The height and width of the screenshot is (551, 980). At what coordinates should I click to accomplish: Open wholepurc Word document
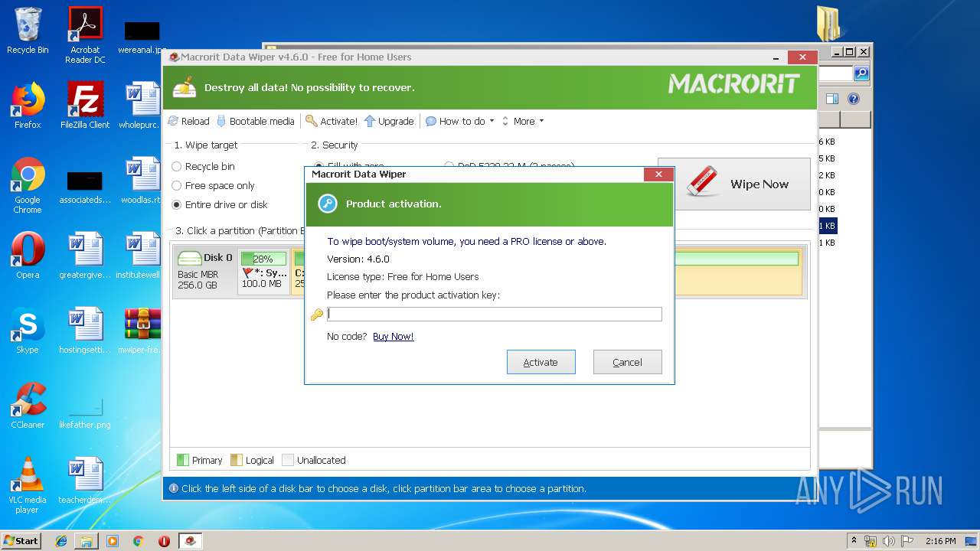[x=142, y=106]
